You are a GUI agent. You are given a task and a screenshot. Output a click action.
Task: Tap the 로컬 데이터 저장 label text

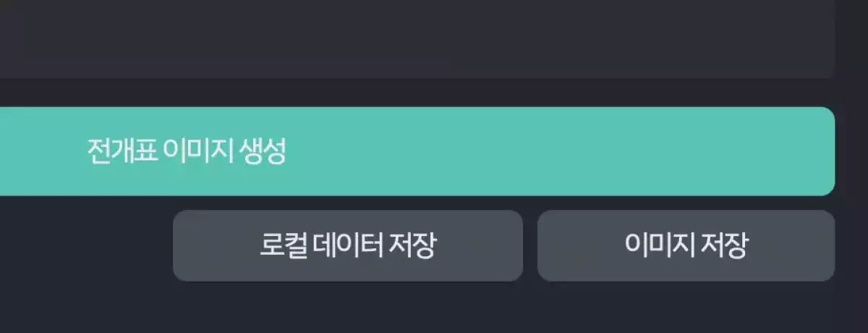pos(347,245)
